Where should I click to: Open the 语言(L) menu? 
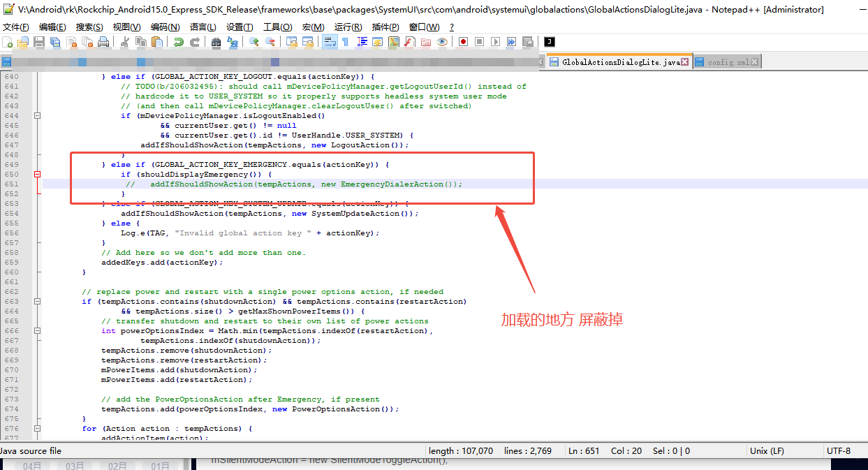[x=203, y=27]
